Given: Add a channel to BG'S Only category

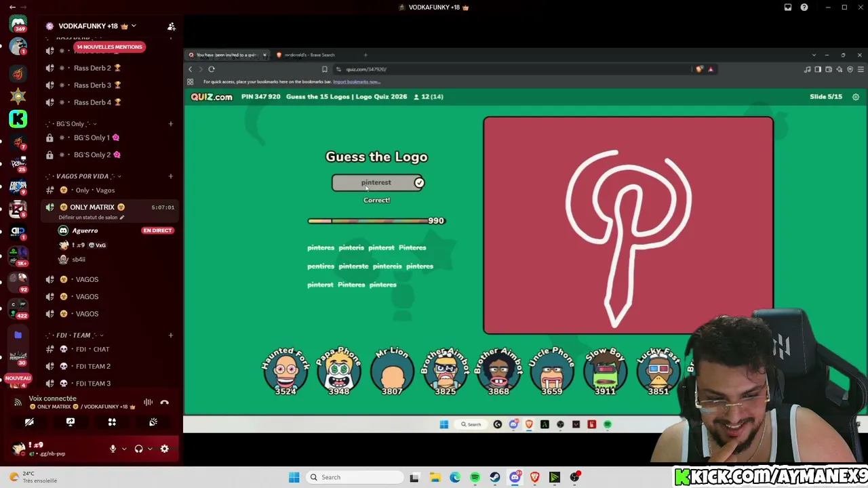Looking at the screenshot, I should (x=171, y=124).
